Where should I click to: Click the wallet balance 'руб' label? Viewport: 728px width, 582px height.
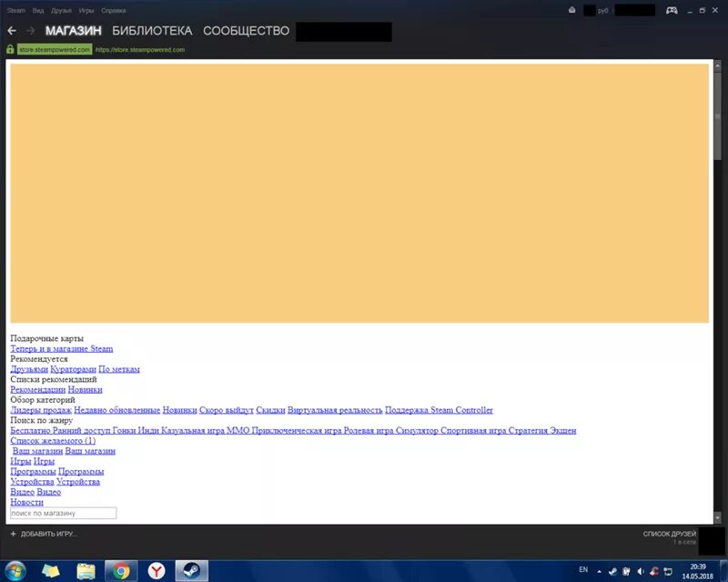click(603, 10)
